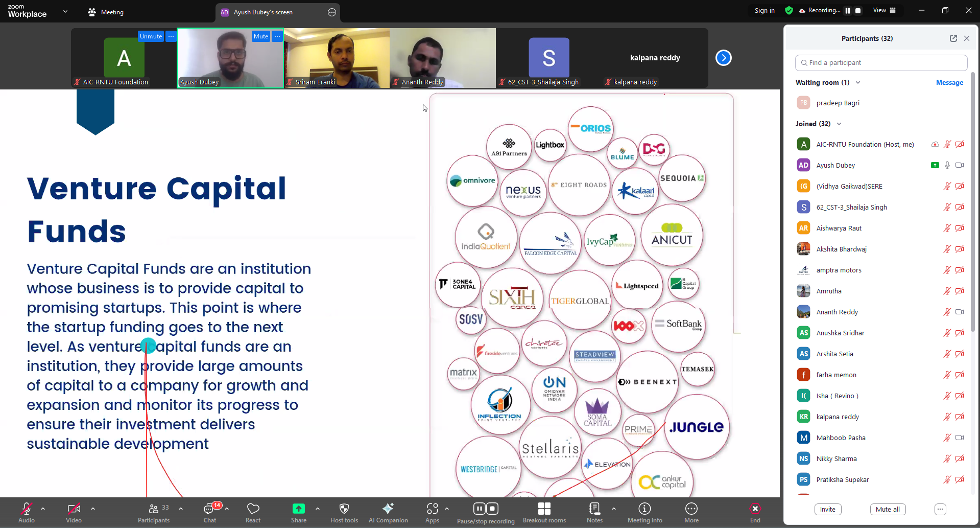Expand the notes options arrow
This screenshot has height=528, width=980.
tap(614, 509)
